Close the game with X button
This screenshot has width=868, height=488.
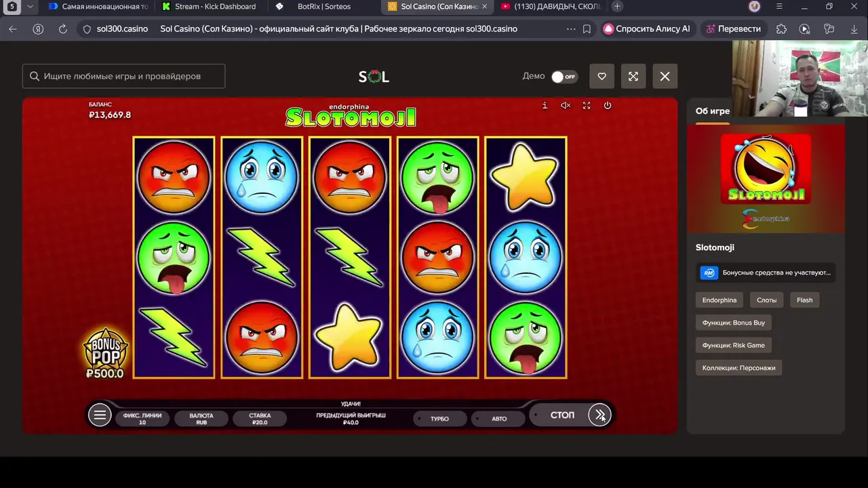(x=665, y=77)
